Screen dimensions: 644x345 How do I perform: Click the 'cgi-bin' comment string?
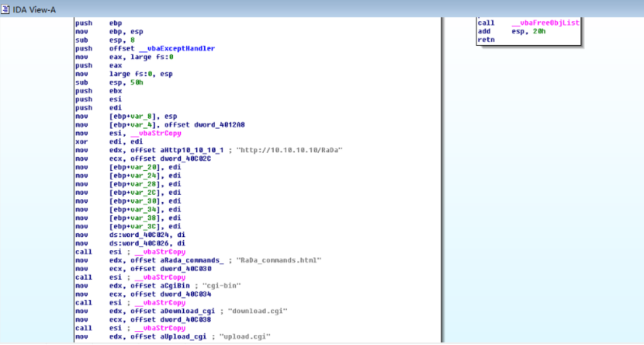click(x=222, y=286)
